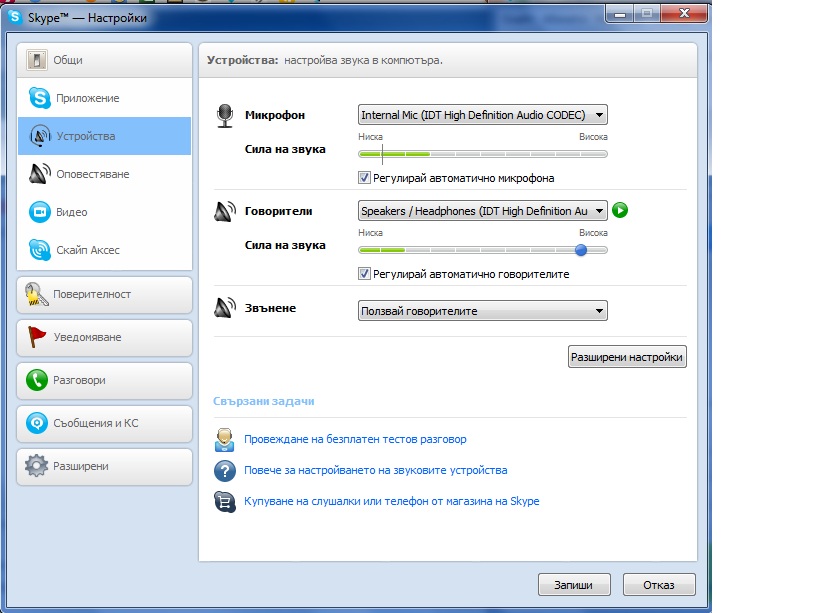The image size is (819, 613).
Task: Open the Уведомяване section
Action: [x=104, y=337]
